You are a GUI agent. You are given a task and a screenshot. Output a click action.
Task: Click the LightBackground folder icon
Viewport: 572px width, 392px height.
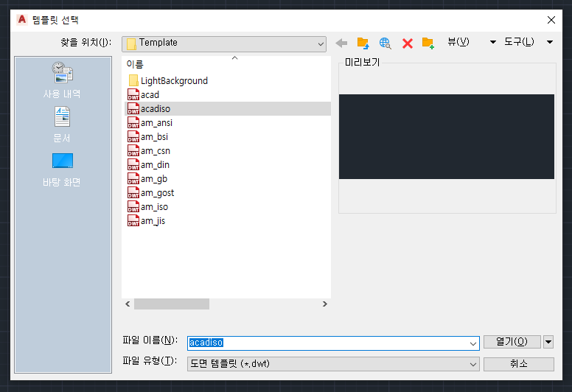[133, 80]
